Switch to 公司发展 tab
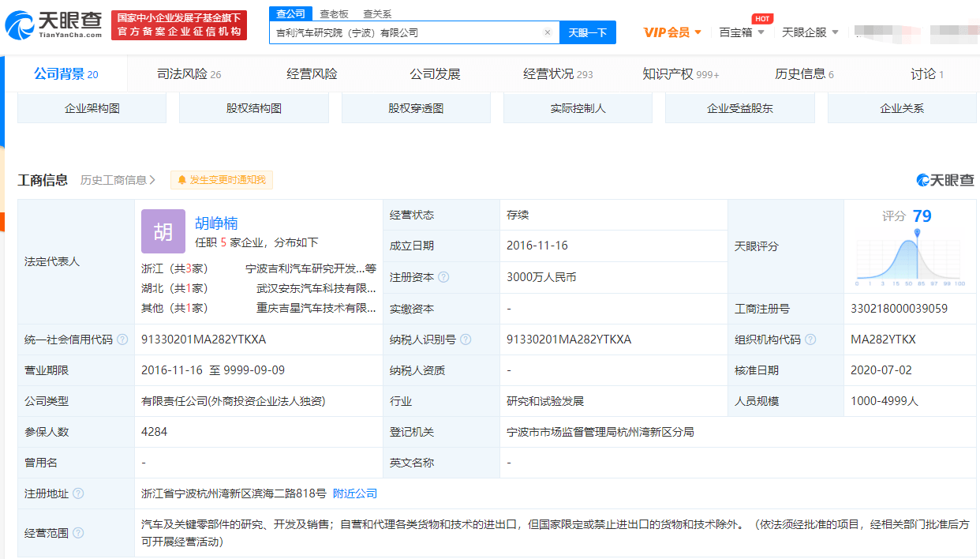This screenshot has width=980, height=559. 435,74
